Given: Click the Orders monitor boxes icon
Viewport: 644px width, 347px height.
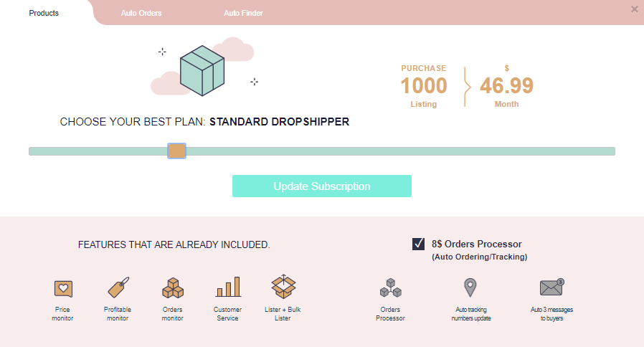Looking at the screenshot, I should [173, 287].
